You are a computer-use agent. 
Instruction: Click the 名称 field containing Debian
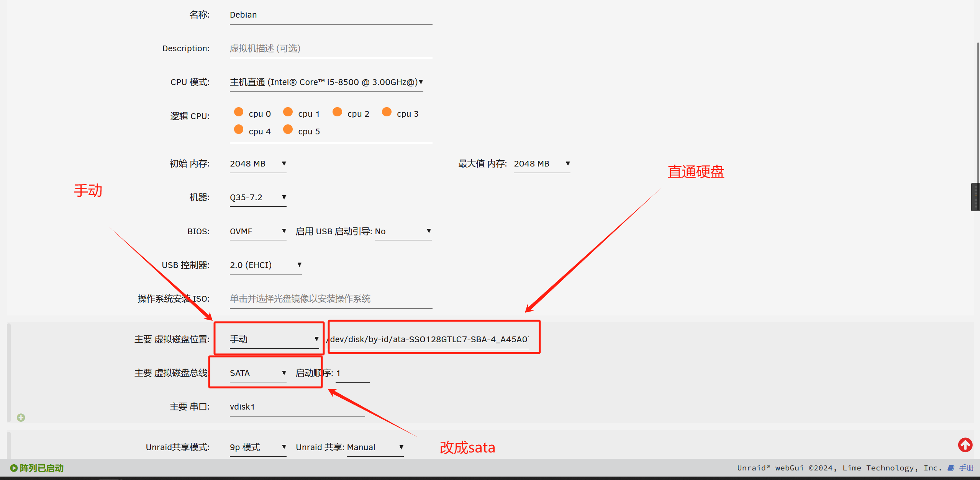click(x=331, y=15)
